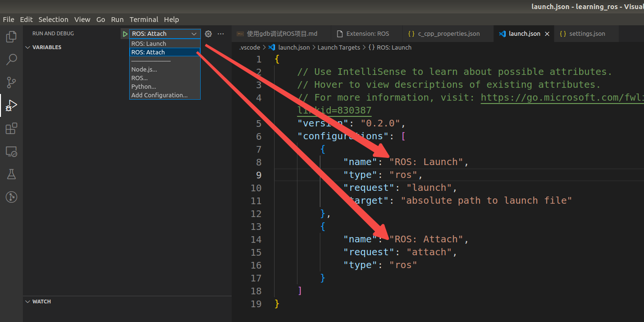Image resolution: width=644 pixels, height=322 pixels.
Task: Follow the go.microsoft.com link in comment
Action: (x=562, y=97)
